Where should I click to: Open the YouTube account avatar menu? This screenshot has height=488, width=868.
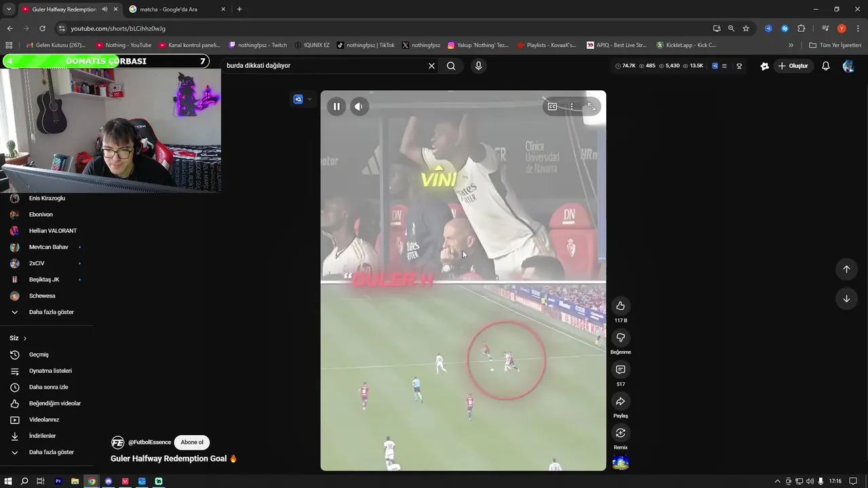click(848, 66)
